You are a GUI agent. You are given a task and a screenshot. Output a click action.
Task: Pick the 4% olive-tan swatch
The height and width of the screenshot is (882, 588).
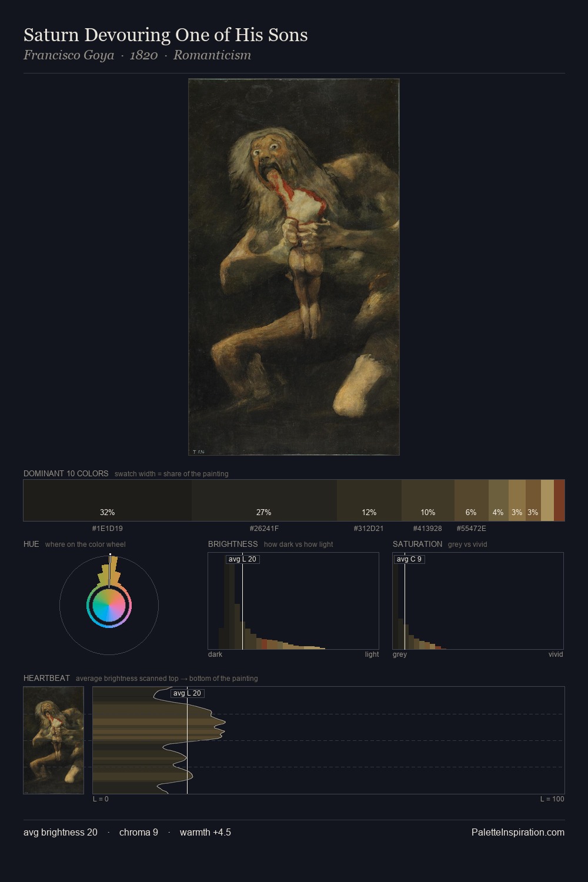point(499,500)
